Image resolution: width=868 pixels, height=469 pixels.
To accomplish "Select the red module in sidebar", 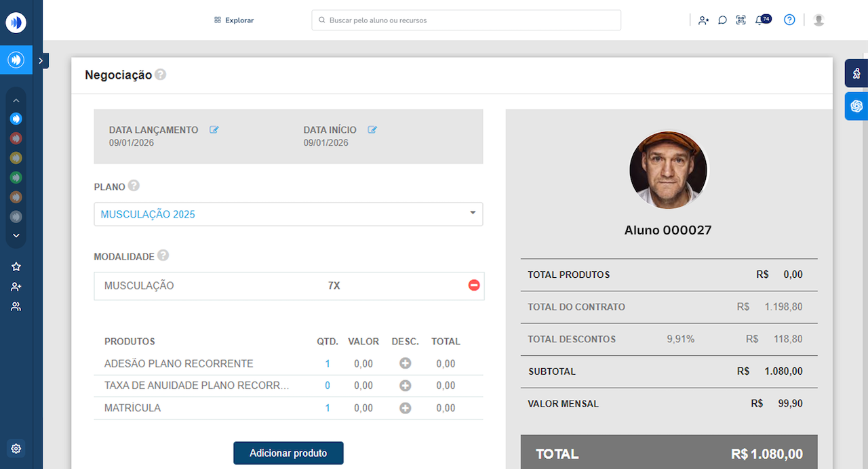I will tap(16, 138).
